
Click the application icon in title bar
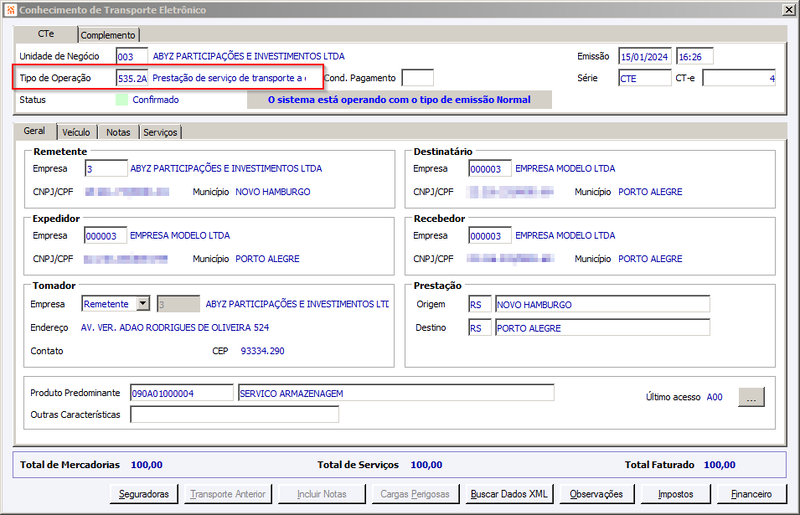pyautogui.click(x=10, y=10)
